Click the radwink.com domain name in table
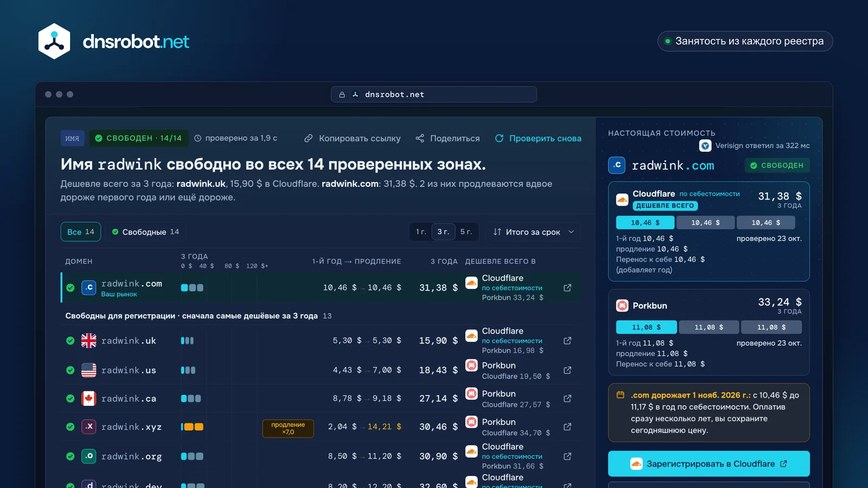Viewport: 868px width, 488px height. [131, 284]
